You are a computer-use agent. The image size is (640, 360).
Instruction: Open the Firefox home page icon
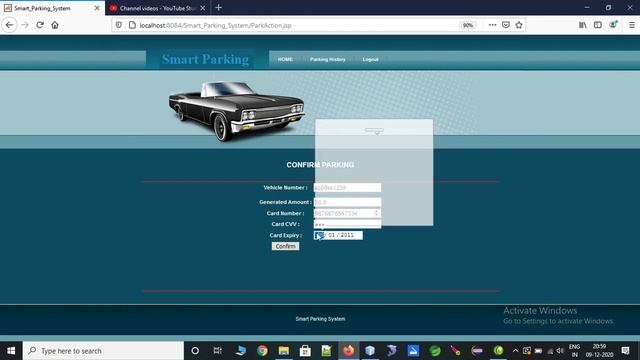pos(55,25)
